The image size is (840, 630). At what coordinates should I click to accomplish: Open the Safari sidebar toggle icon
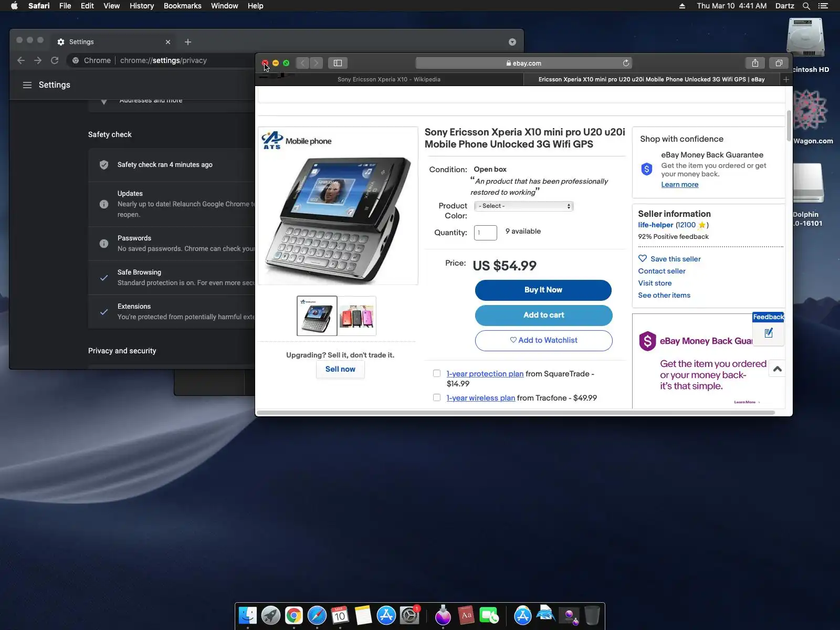(x=338, y=63)
